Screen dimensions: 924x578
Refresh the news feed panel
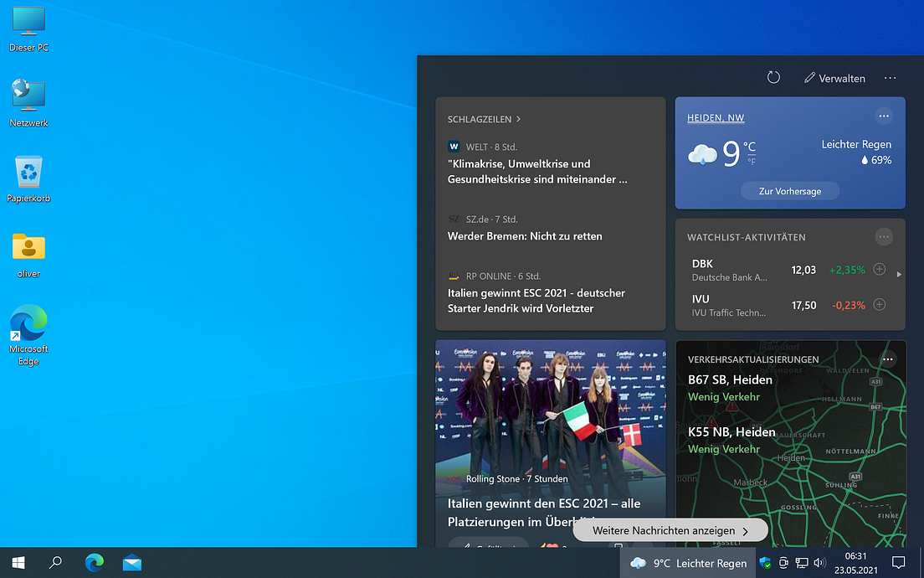click(x=773, y=77)
